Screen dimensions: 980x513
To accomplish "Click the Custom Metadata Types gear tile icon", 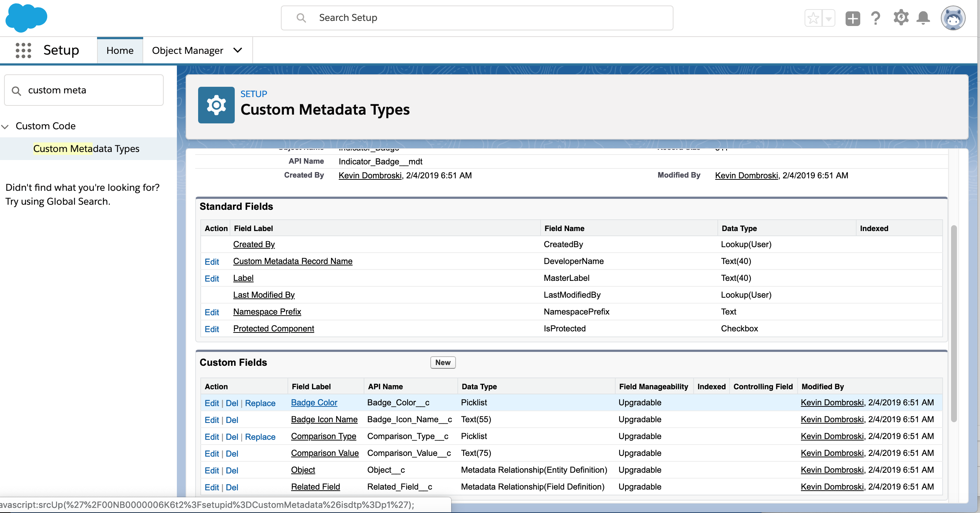I will [x=216, y=105].
